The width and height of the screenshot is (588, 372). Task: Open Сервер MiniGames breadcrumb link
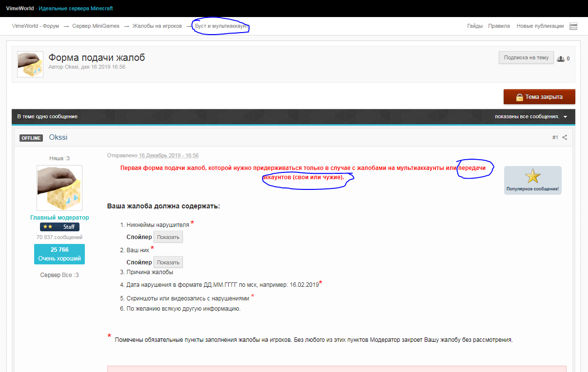[96, 26]
